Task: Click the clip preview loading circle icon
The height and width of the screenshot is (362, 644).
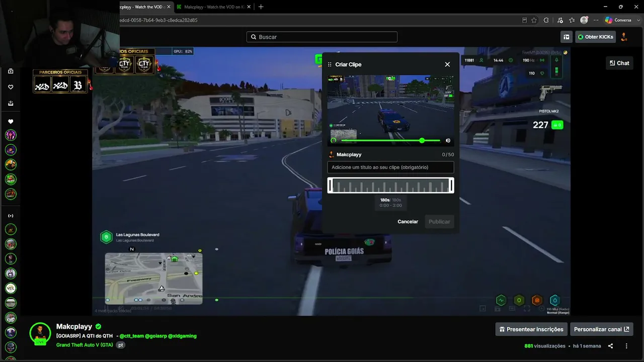Action: (x=333, y=140)
